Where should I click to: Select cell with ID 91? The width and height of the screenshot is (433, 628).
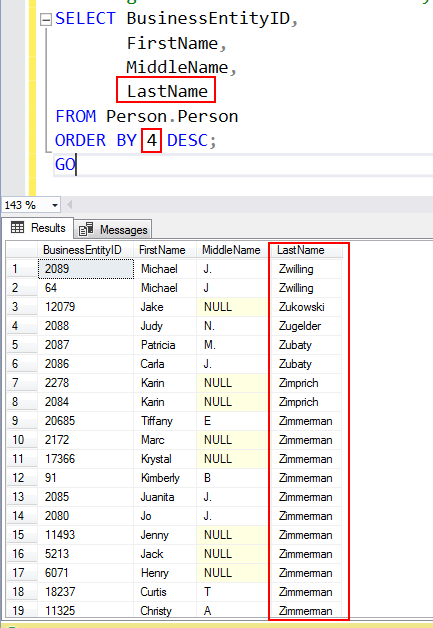pos(86,478)
